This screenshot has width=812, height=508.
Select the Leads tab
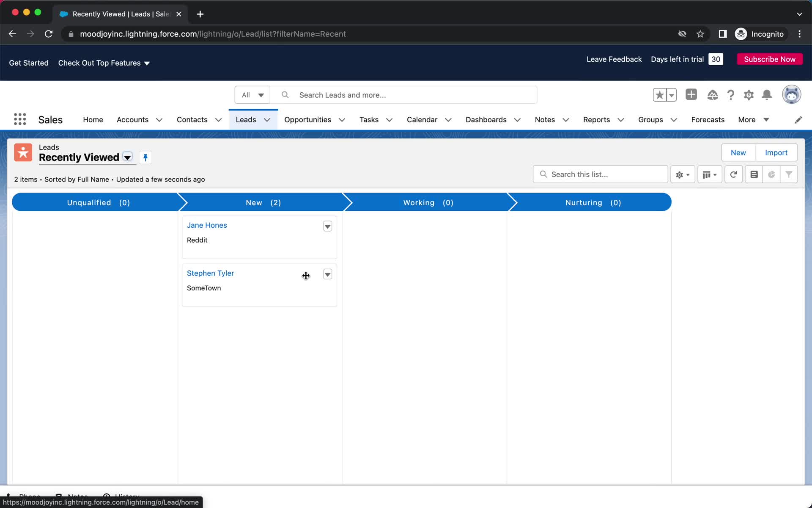(246, 120)
